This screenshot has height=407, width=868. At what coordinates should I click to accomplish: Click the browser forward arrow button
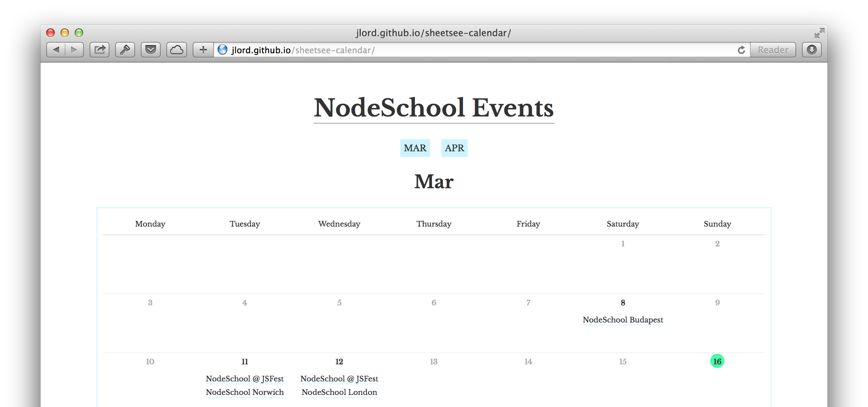click(74, 50)
